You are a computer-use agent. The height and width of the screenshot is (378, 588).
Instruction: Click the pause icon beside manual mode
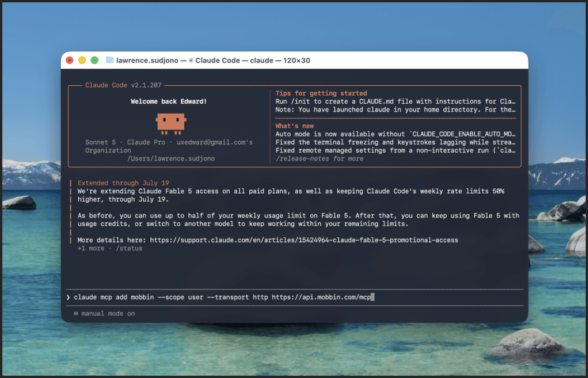click(76, 313)
